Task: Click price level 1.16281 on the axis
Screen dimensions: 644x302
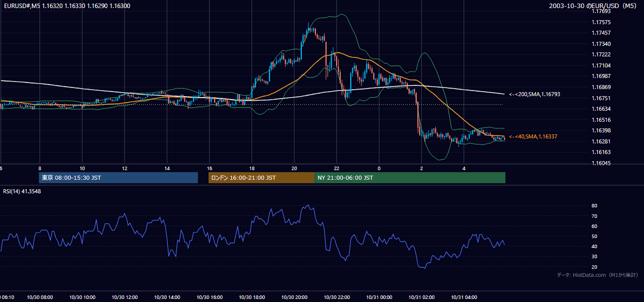Action: 601,141
